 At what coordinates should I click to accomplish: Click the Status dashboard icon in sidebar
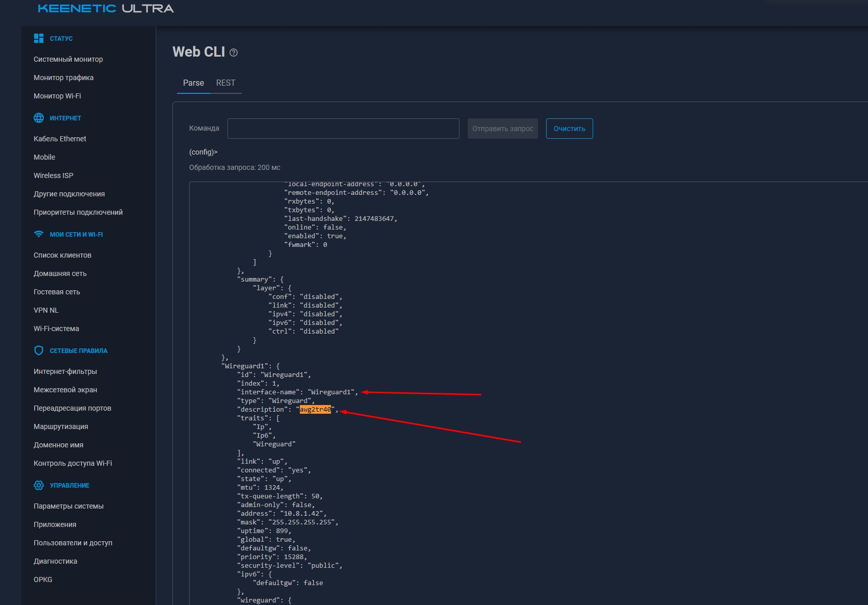coord(39,38)
